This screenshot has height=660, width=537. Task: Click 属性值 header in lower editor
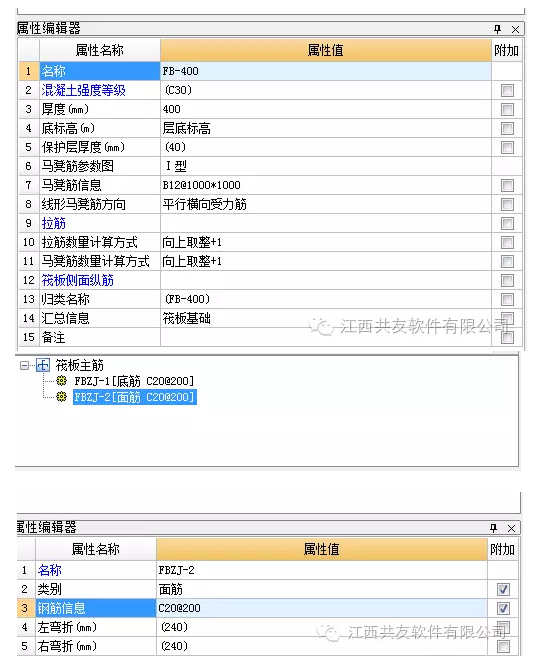tap(322, 549)
